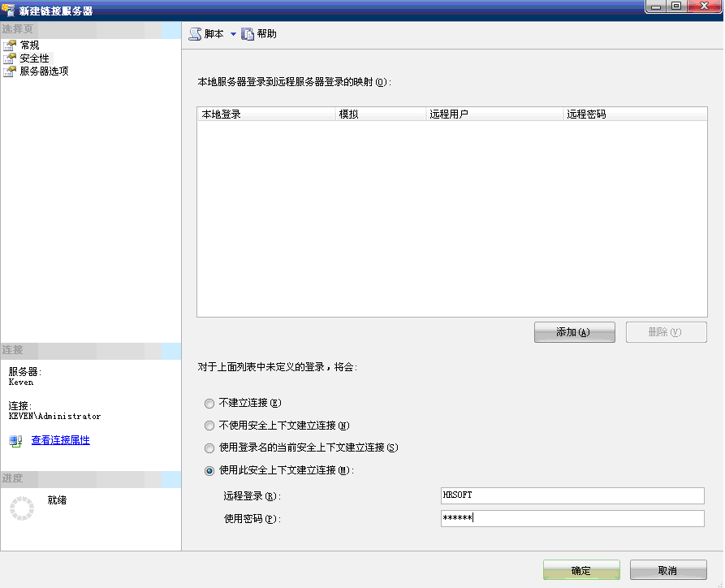Click the title bar server icon
The width and height of the screenshot is (725, 588).
(8, 7)
